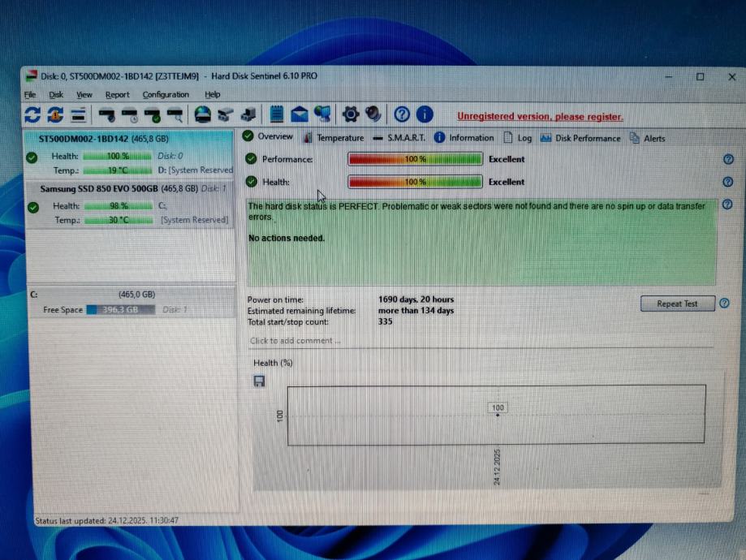Click help icon beside Performance row
The width and height of the screenshot is (746, 560).
click(x=728, y=159)
